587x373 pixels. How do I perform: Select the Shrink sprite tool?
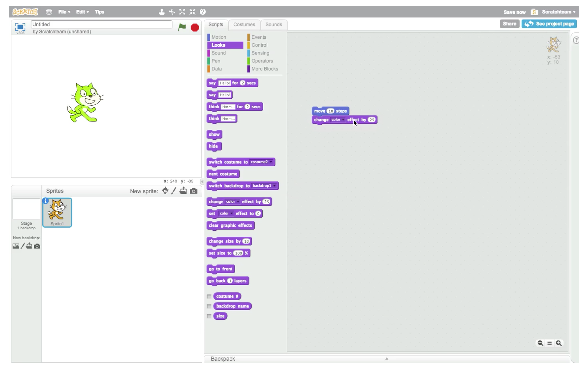tap(192, 12)
